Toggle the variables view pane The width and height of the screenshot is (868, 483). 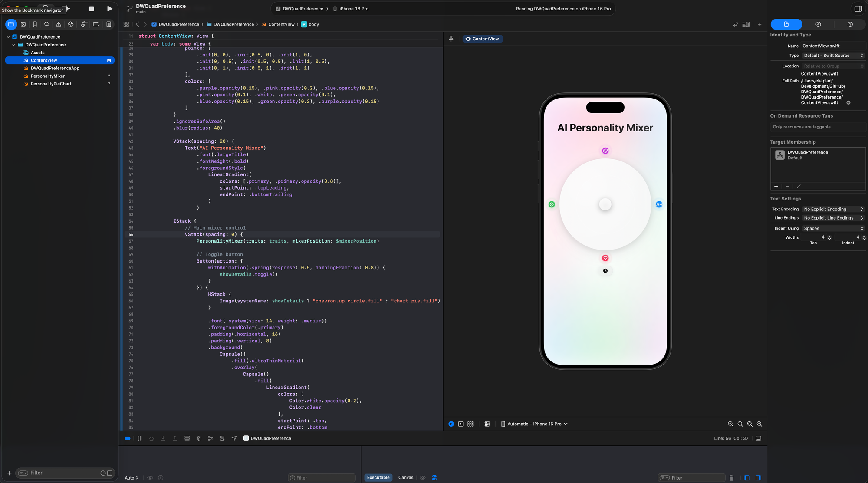746,478
